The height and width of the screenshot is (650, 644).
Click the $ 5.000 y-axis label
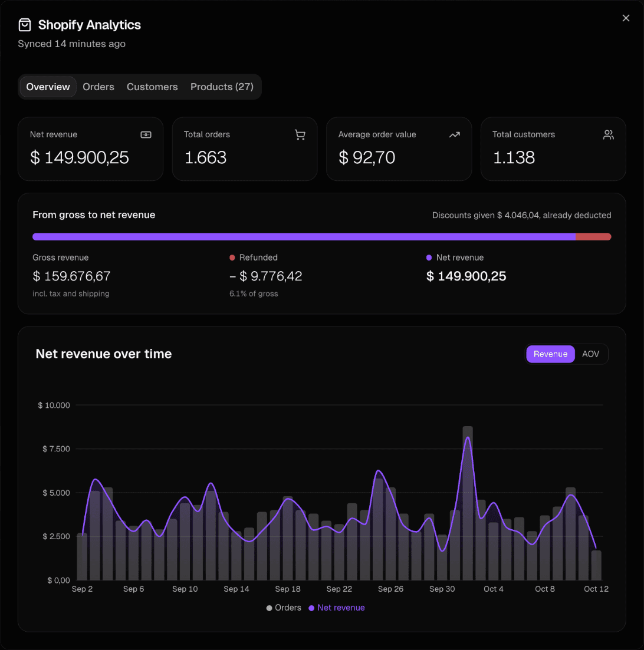(x=56, y=493)
